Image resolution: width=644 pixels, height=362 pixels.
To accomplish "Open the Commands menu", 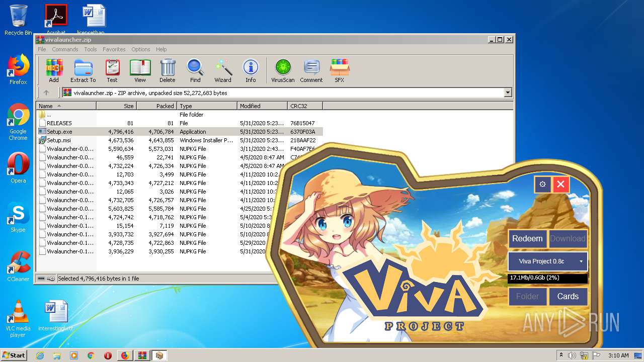I will pyautogui.click(x=65, y=49).
